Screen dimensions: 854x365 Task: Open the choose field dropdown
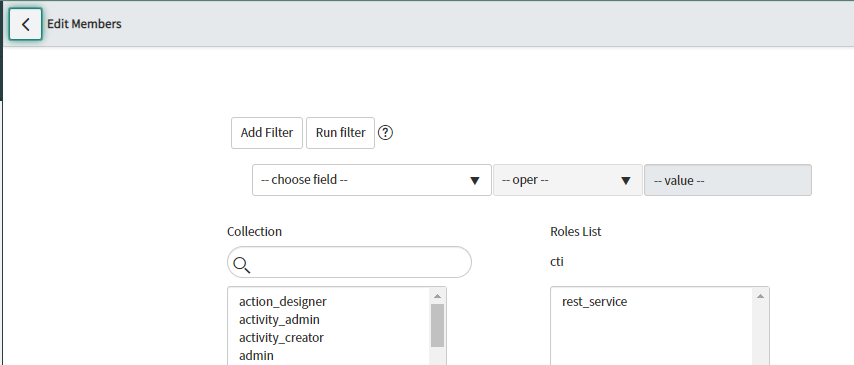tap(371, 180)
